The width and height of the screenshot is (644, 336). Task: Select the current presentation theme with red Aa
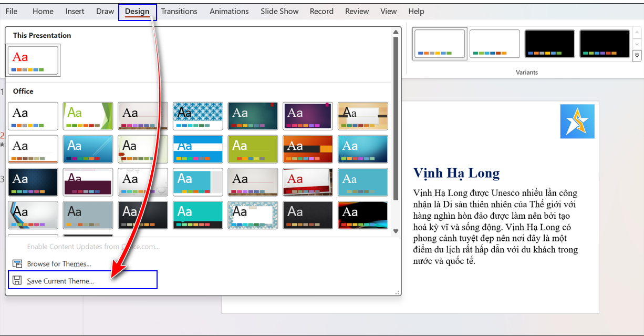coord(34,60)
